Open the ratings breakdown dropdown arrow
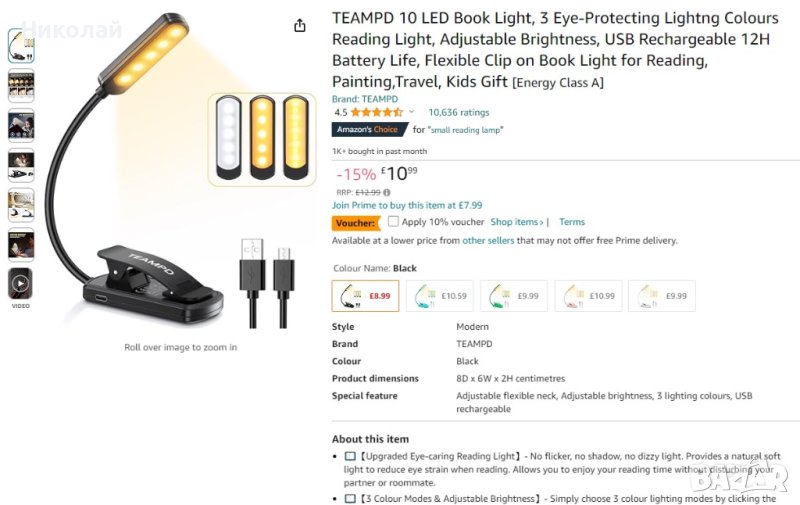The height and width of the screenshot is (505, 800). [x=411, y=113]
